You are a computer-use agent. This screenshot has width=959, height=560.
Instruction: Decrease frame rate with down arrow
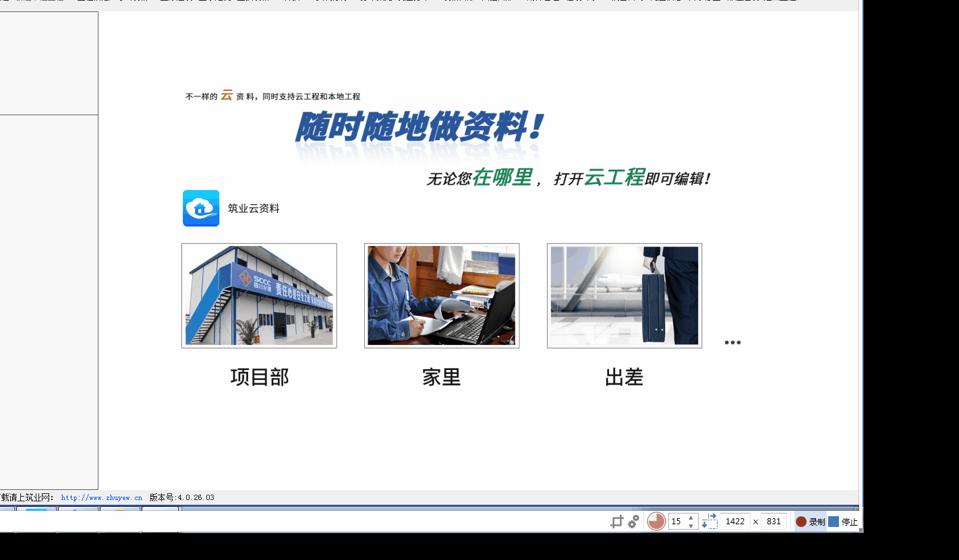click(691, 526)
